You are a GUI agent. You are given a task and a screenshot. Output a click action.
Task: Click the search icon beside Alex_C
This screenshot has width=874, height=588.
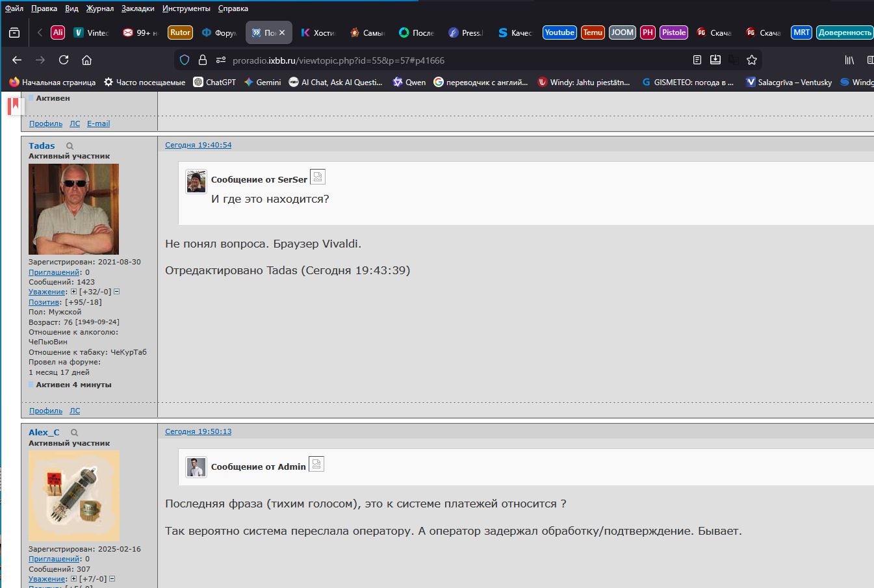pyautogui.click(x=75, y=433)
